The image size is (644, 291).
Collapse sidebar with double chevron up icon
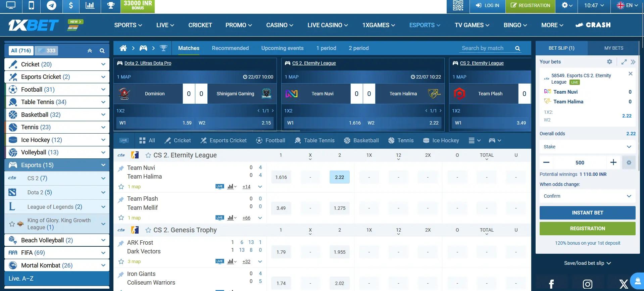pyautogui.click(x=90, y=51)
